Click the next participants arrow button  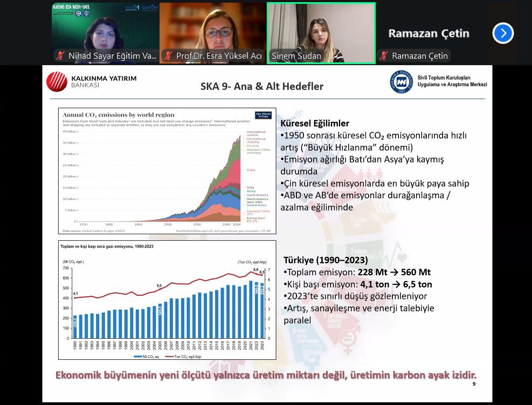tap(502, 33)
